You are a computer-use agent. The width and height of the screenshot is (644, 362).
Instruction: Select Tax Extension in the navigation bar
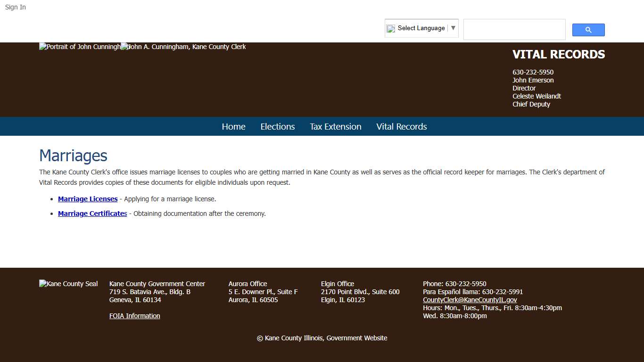tap(335, 126)
